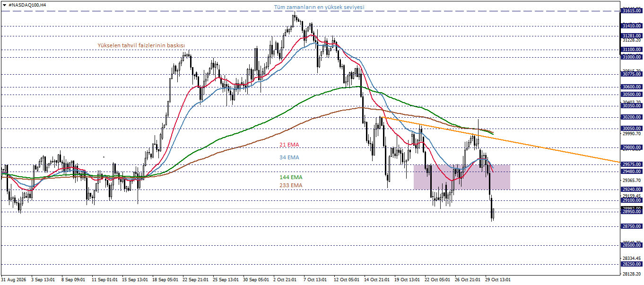Click the 30200.00 price level tag

click(x=632, y=117)
